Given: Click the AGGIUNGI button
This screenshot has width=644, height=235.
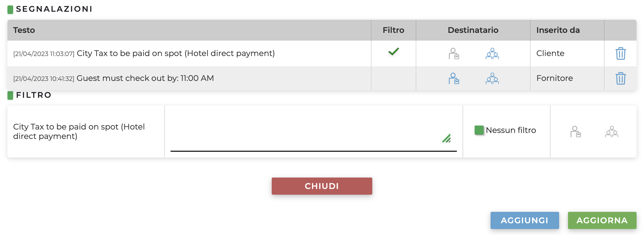Looking at the screenshot, I should pos(525,220).
